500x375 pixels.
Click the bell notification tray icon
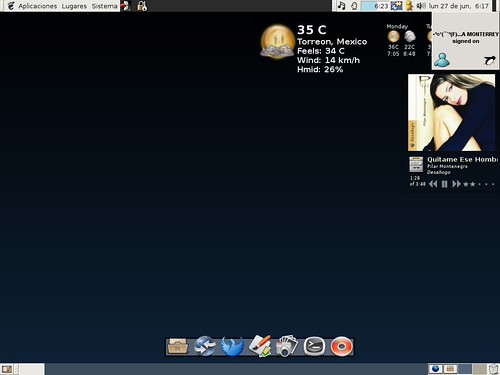tap(354, 6)
